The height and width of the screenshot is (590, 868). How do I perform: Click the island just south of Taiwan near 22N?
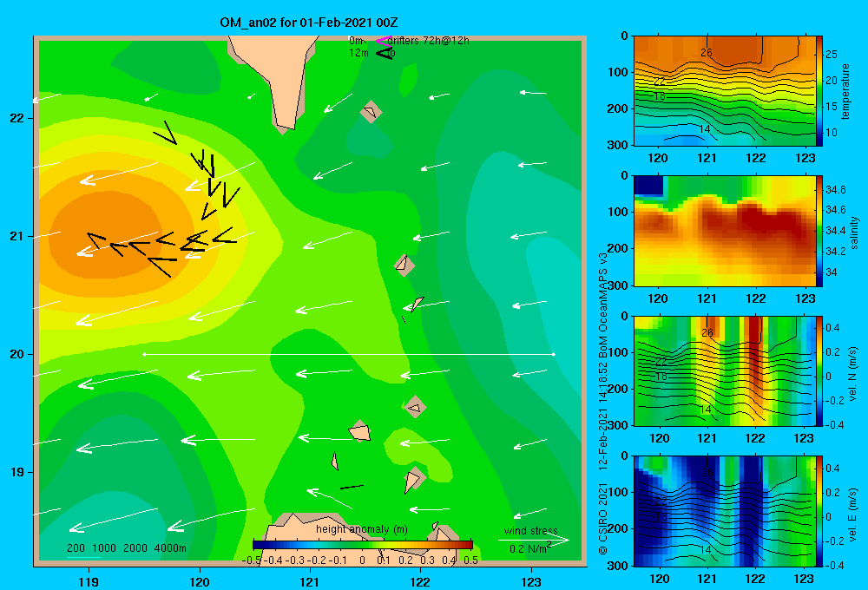(371, 112)
